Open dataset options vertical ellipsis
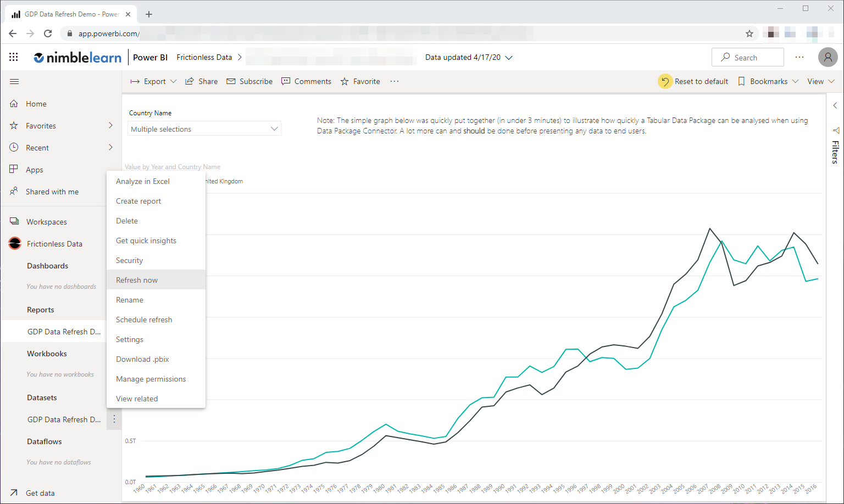The width and height of the screenshot is (844, 504). click(114, 419)
